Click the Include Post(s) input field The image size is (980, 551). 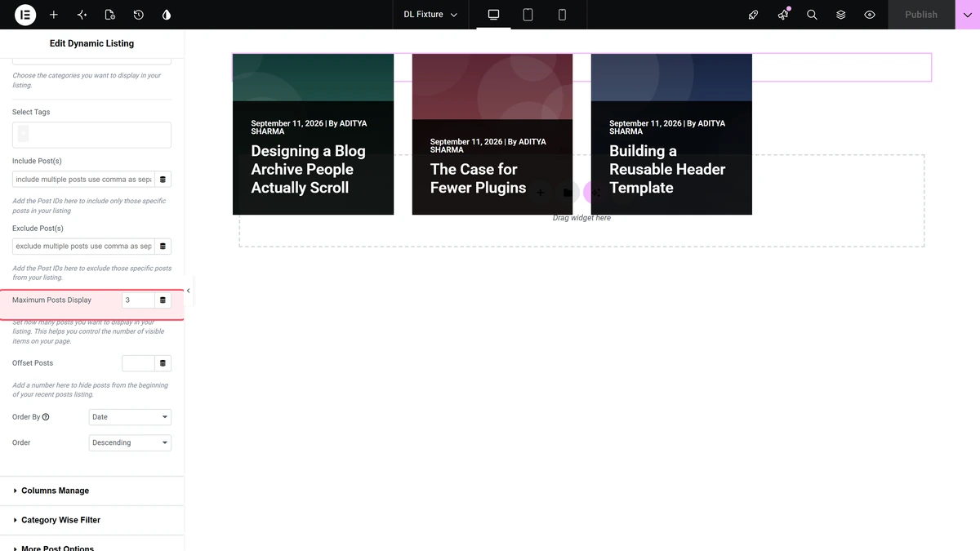[x=83, y=180]
